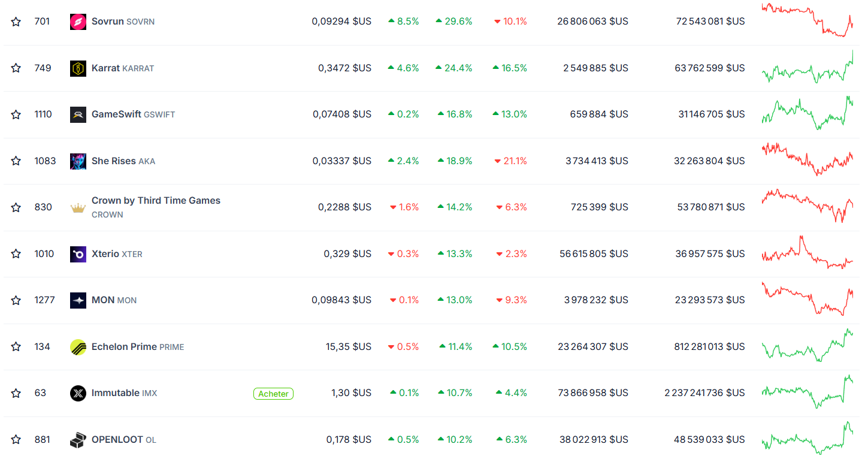Open GameSwift via its logo icon
868x456 pixels.
[78, 114]
